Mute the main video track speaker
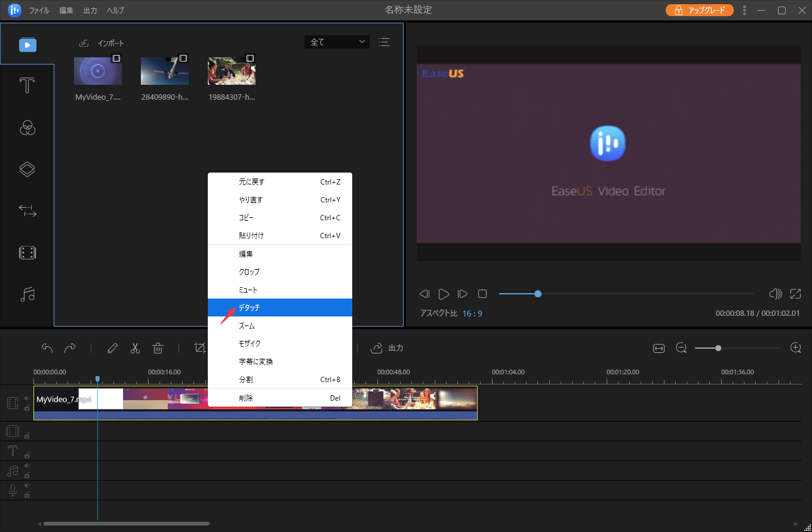The height and width of the screenshot is (532, 812). tap(27, 398)
